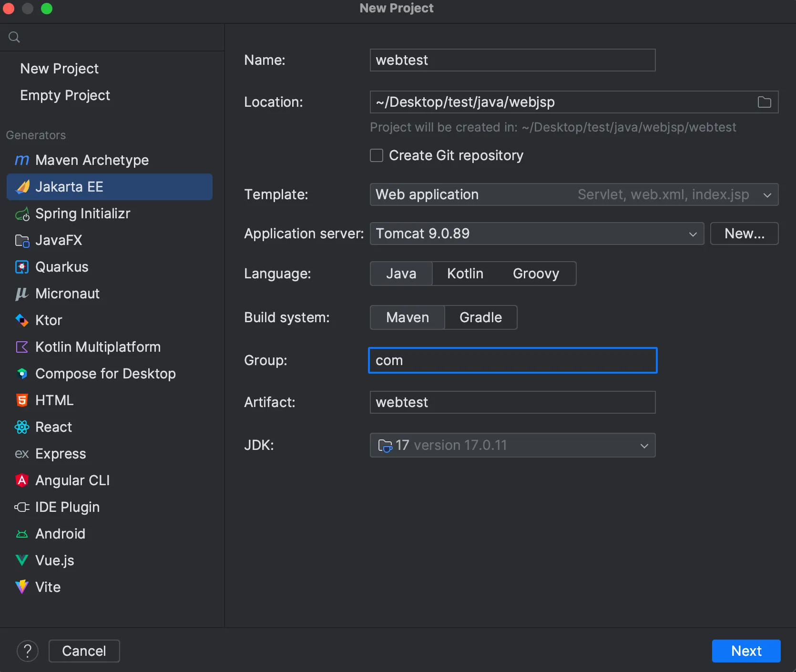Select the Micronaut generator
Image resolution: width=796 pixels, height=672 pixels.
point(67,294)
